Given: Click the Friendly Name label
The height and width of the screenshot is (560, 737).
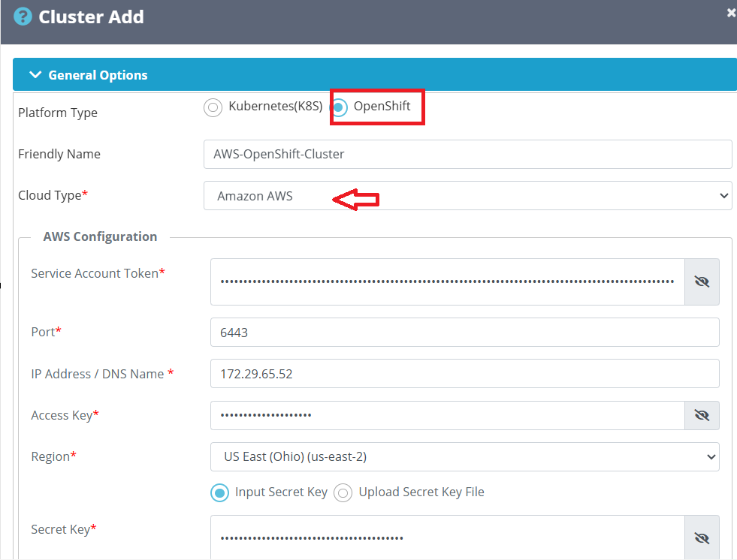Looking at the screenshot, I should pyautogui.click(x=59, y=154).
